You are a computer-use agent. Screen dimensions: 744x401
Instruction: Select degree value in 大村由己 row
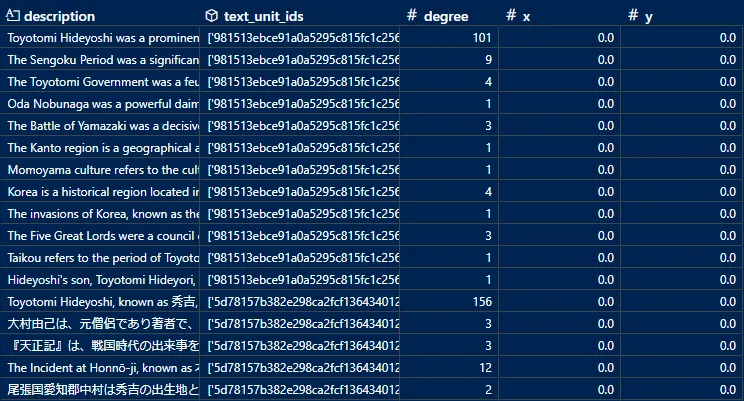click(488, 324)
